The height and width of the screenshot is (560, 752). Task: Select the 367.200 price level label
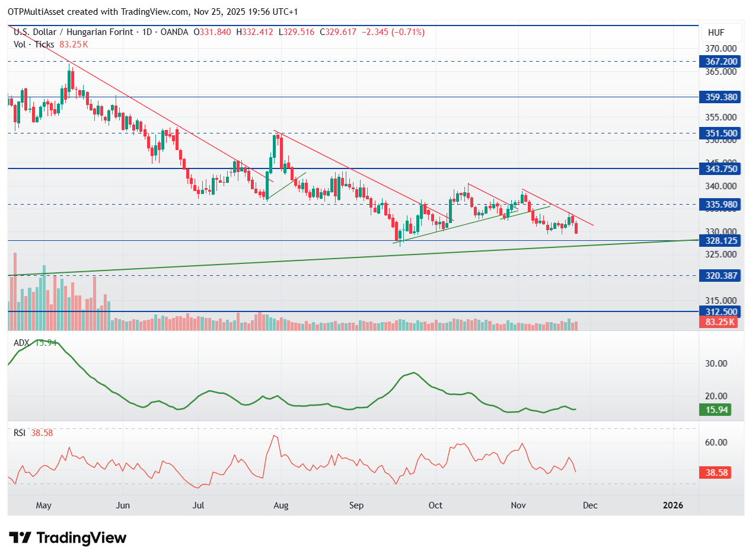pos(721,61)
